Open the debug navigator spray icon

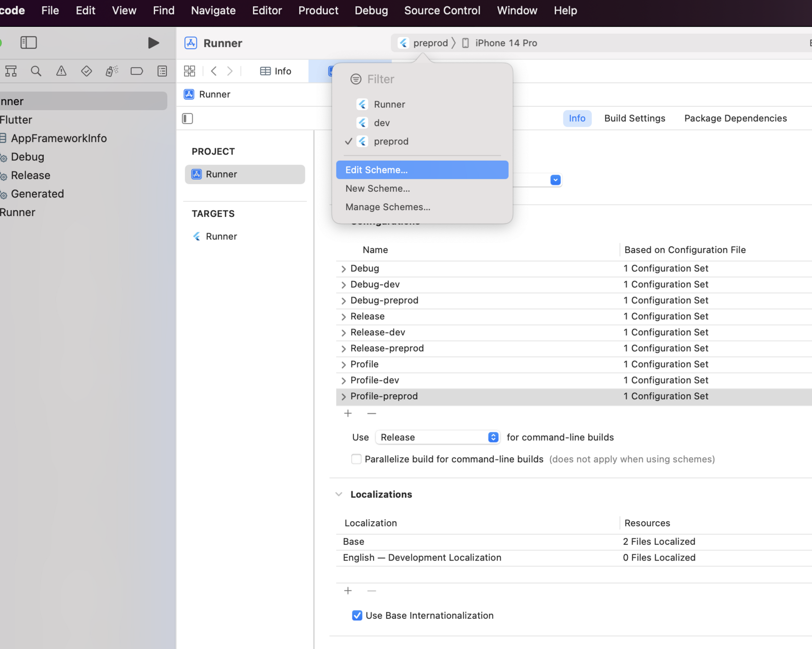(112, 71)
